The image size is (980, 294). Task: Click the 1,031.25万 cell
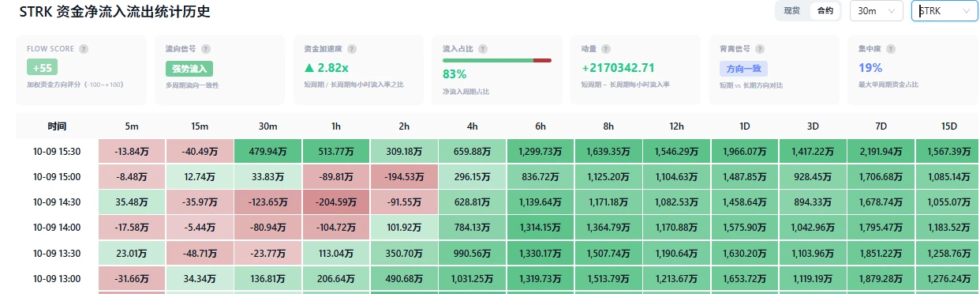[472, 278]
